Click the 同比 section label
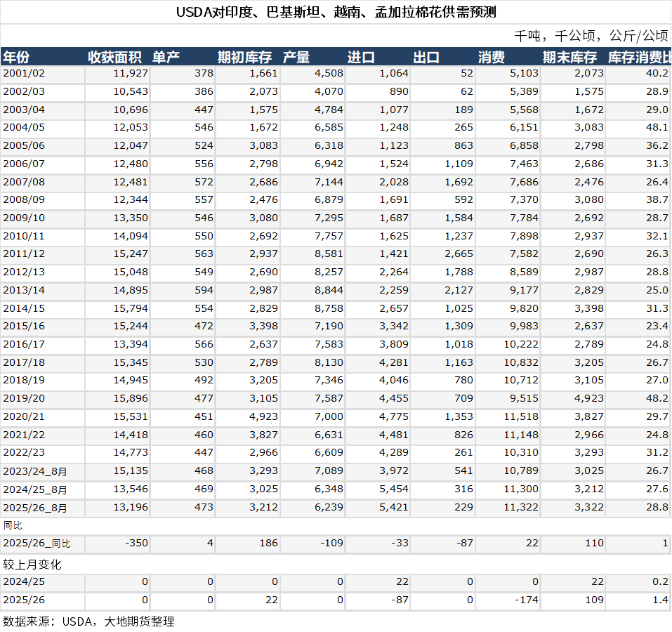Viewport: 672px width, 632px height. (13, 525)
